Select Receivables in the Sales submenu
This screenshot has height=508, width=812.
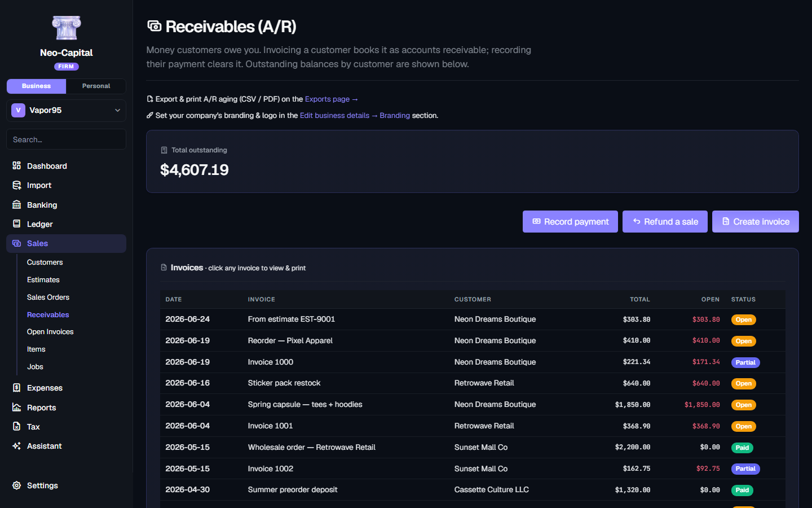coord(48,315)
